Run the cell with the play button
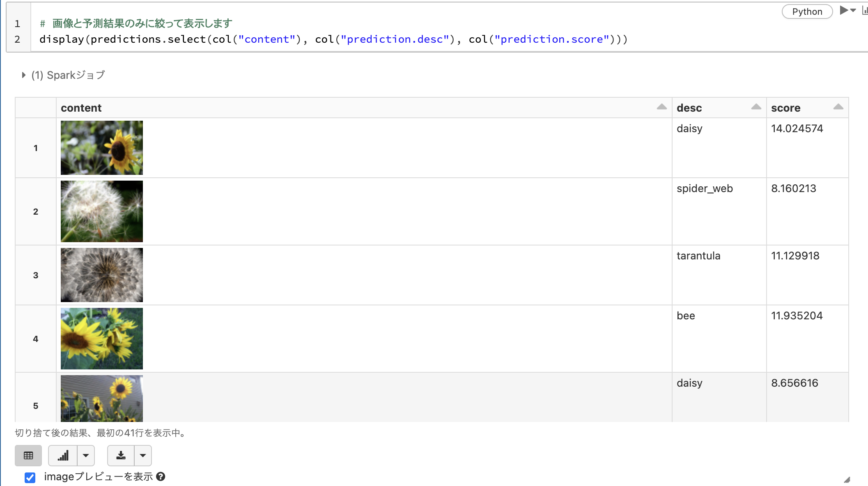Screen dimensions: 868x486 841,11
